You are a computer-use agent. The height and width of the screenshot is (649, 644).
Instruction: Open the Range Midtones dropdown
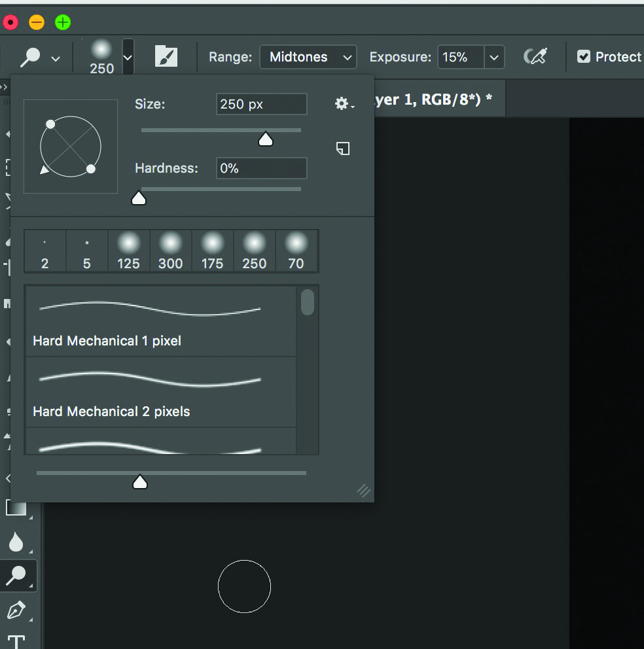pyautogui.click(x=308, y=57)
